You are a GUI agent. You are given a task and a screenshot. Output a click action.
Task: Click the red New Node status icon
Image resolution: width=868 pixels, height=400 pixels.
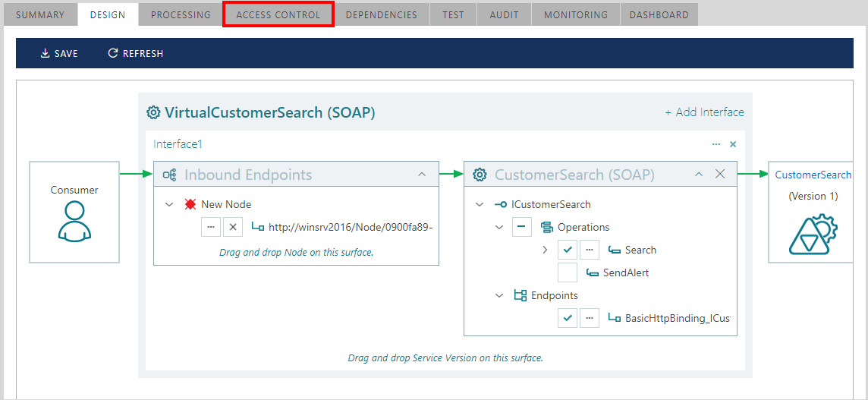tap(190, 204)
